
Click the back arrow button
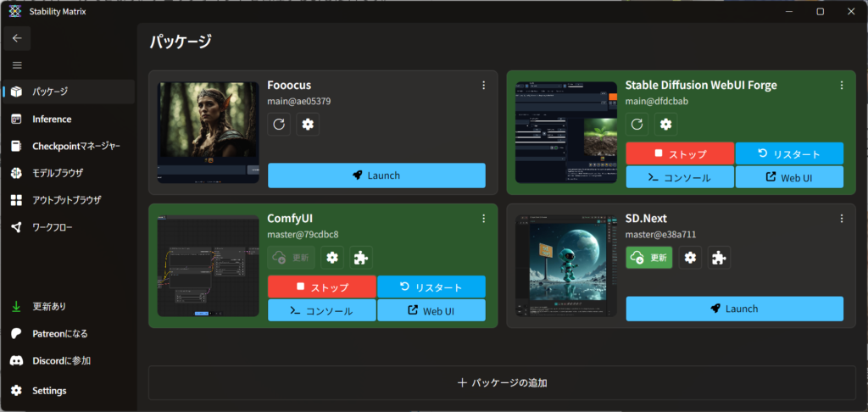point(17,38)
